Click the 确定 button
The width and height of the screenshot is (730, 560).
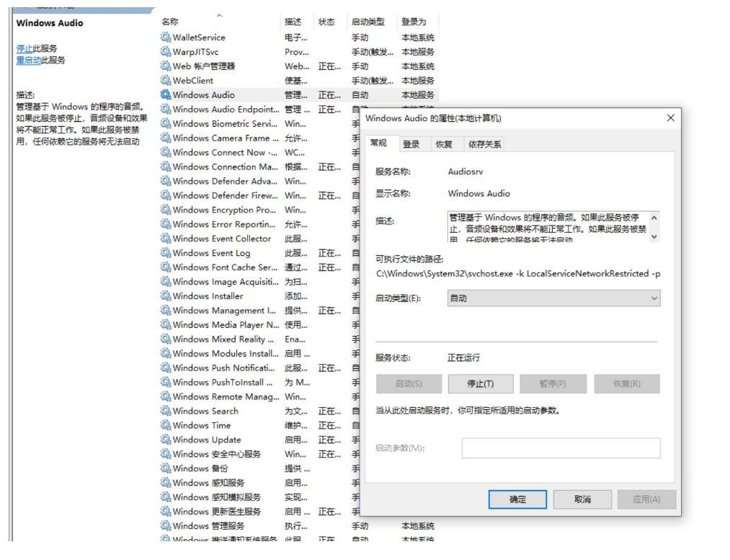517,499
